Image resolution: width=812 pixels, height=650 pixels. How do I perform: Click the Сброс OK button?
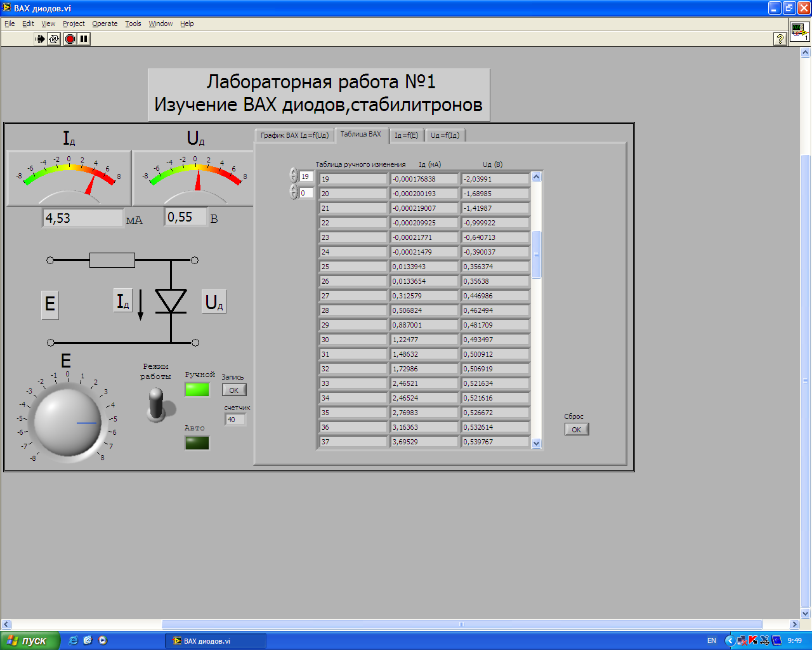(577, 430)
